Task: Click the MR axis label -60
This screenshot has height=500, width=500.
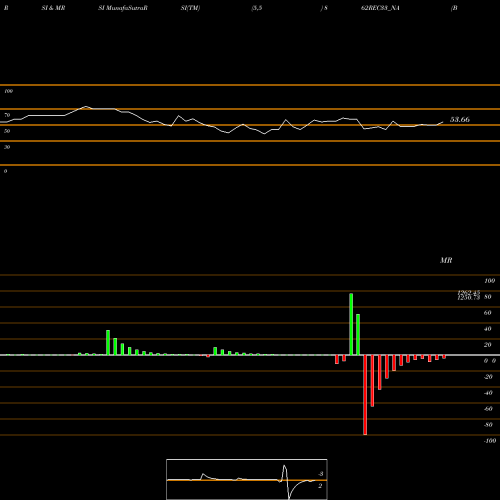Action: tap(488, 409)
